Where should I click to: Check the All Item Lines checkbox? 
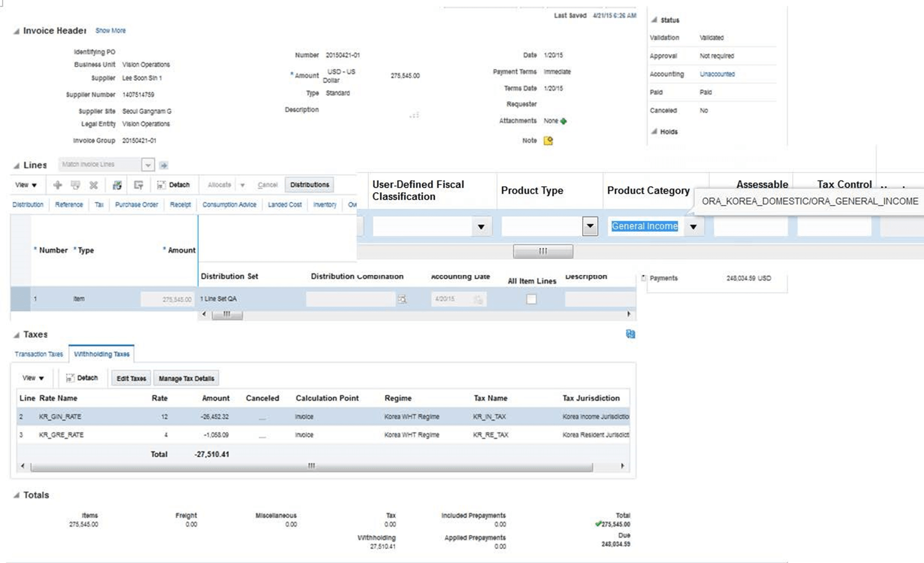tap(531, 299)
